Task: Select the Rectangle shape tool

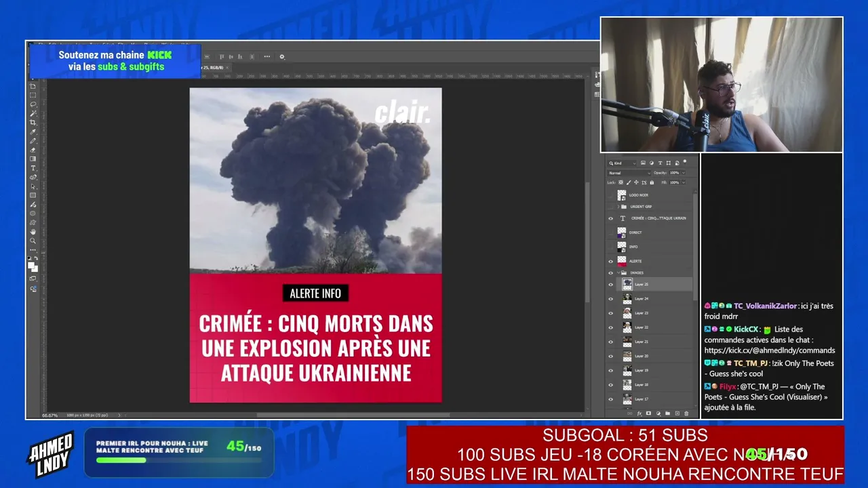Action: tap(33, 195)
